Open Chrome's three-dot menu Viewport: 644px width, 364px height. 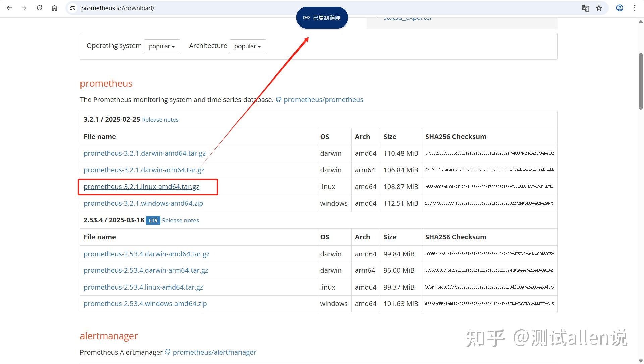tap(635, 8)
